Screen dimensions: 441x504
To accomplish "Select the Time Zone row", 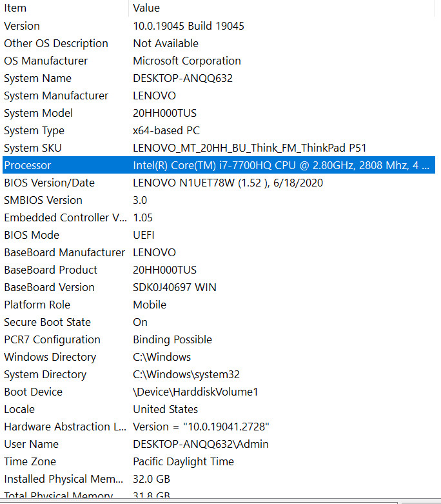I will click(x=30, y=461).
